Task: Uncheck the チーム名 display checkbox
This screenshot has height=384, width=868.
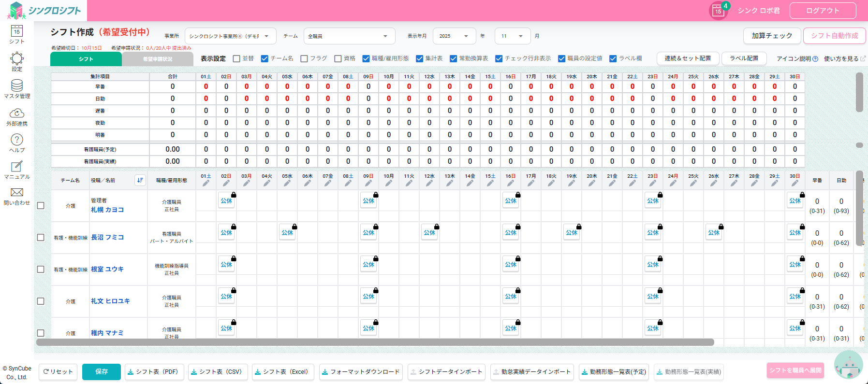Action: 265,58
